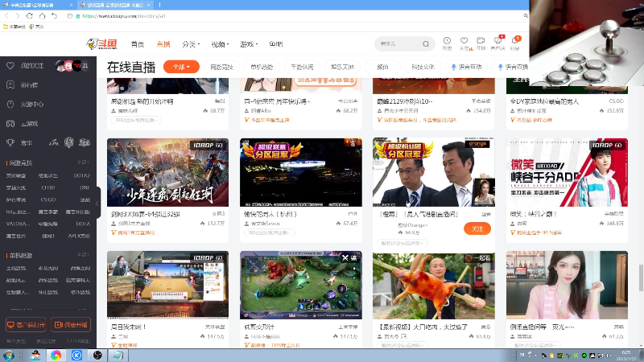Open the dark night-city stream thumbnail

point(301,172)
